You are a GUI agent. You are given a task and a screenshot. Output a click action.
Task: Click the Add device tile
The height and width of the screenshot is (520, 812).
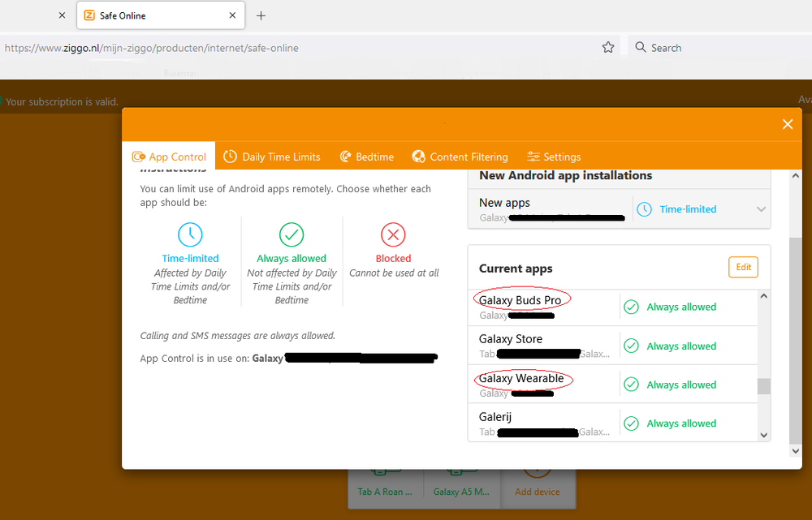(x=538, y=489)
